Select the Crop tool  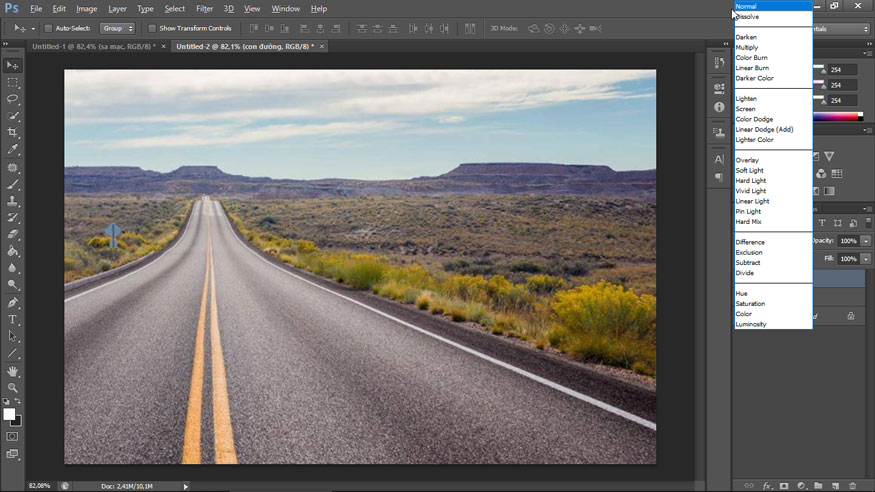click(12, 132)
